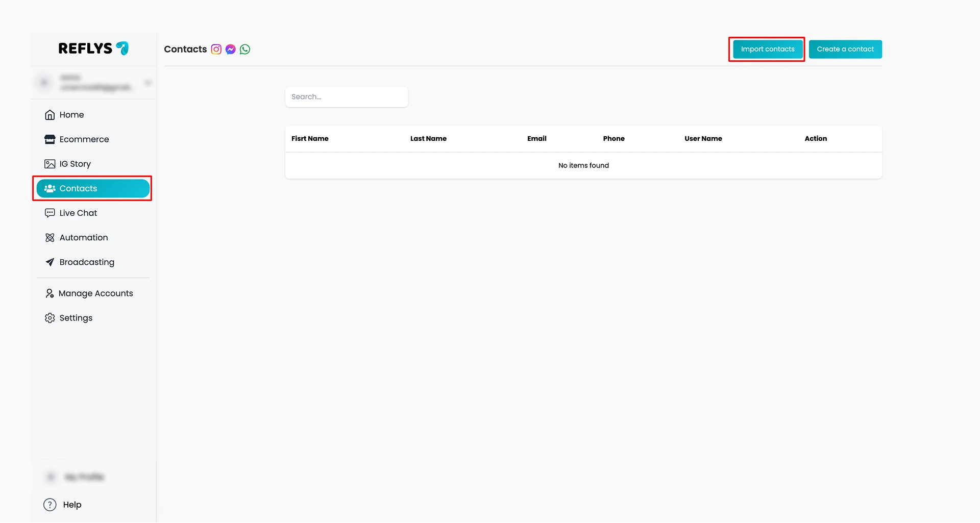
Task: Click the User Name column header
Action: click(x=703, y=139)
